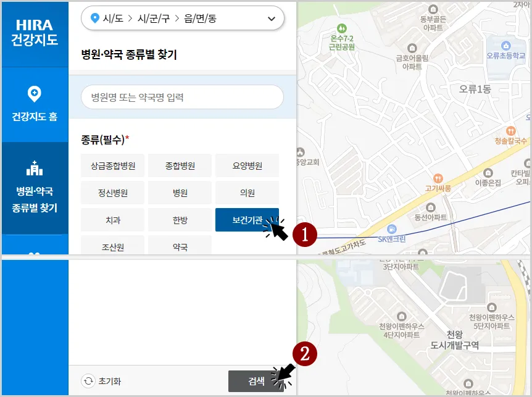Toggle the 약국 category selection
Screen dimensions: 532x397
(x=180, y=245)
